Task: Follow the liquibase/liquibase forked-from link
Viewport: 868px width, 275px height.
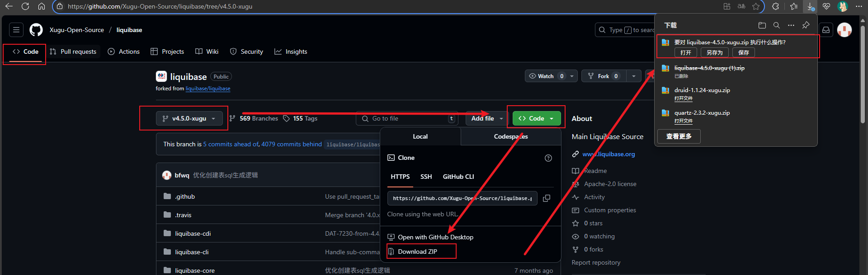Action: (x=208, y=89)
